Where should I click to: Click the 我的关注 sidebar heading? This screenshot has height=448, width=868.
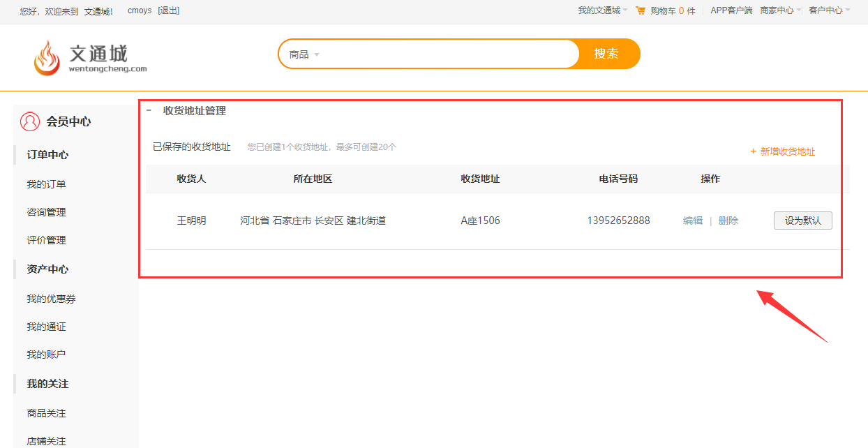pyautogui.click(x=47, y=384)
